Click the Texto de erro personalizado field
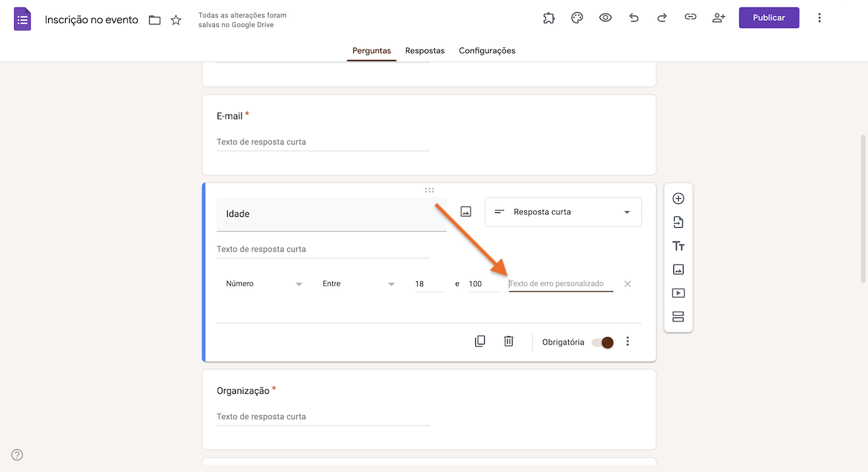868x472 pixels. (559, 283)
